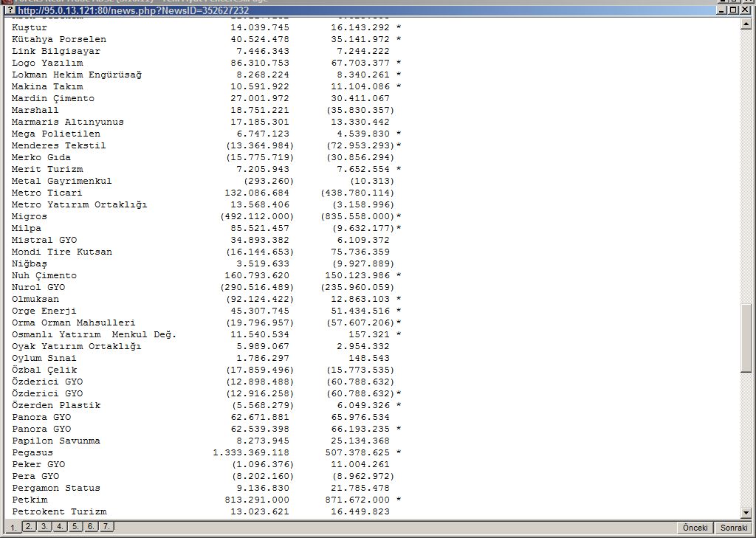
Task: Select the Niğbaş company name
Action: pos(30,263)
